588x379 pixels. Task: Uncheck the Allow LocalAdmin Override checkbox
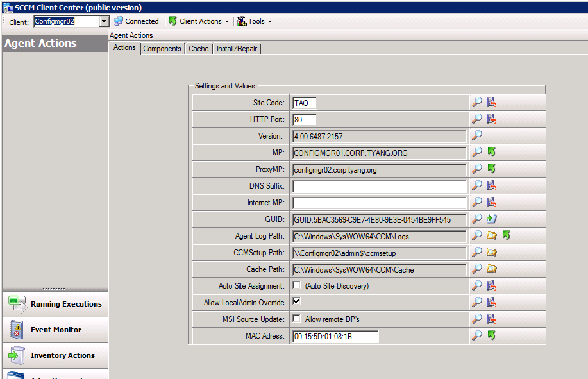point(297,301)
